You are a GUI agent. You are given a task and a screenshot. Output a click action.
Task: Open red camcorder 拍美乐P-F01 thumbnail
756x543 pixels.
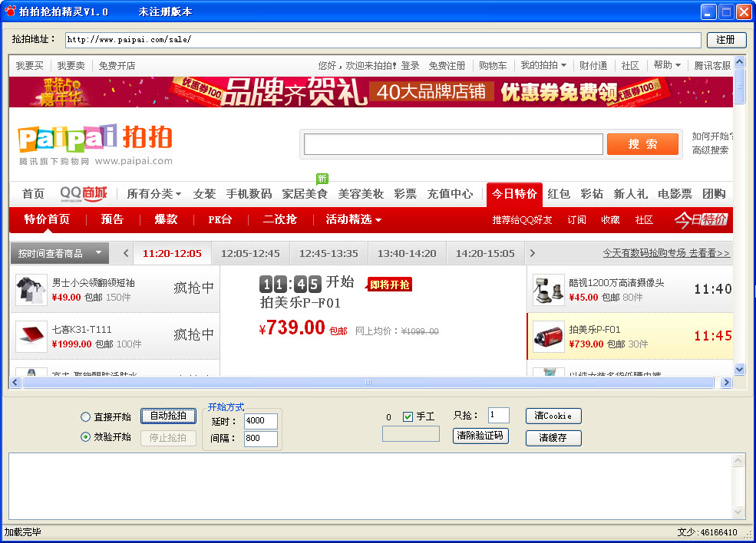click(x=549, y=336)
